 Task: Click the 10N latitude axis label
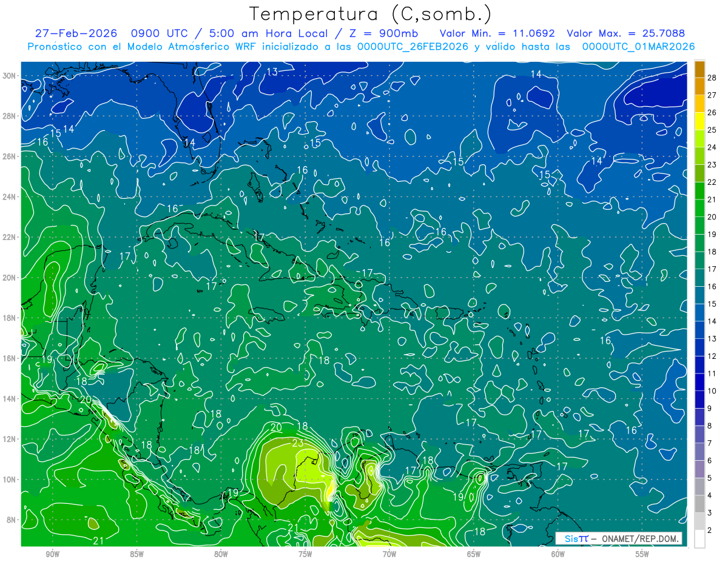[x=10, y=480]
